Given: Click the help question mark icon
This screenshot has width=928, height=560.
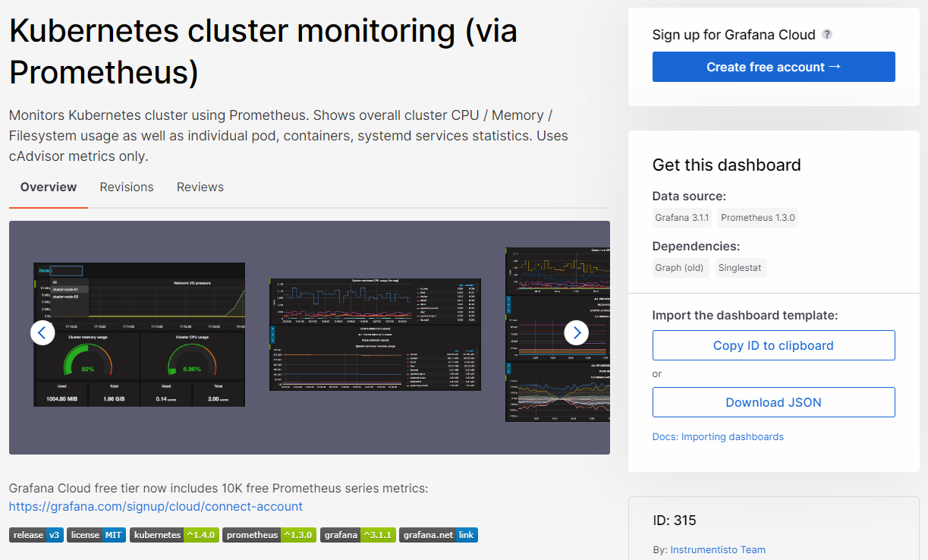Looking at the screenshot, I should pos(827,34).
